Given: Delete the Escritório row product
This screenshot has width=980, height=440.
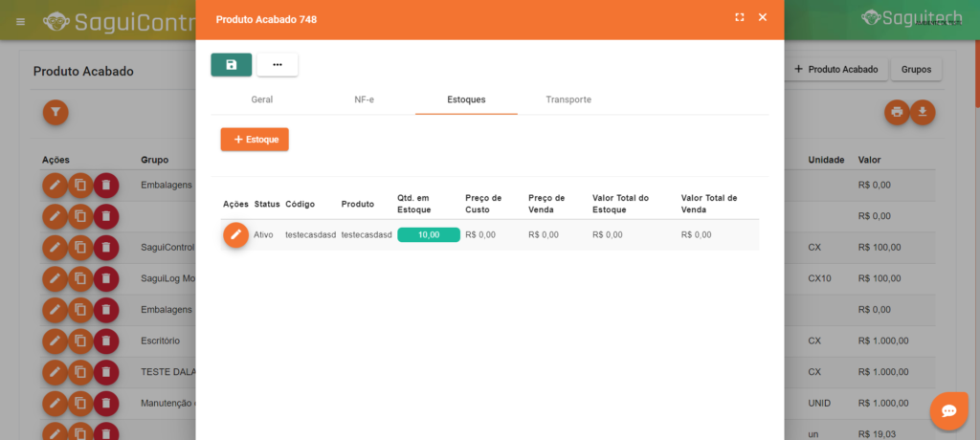Looking at the screenshot, I should (106, 341).
